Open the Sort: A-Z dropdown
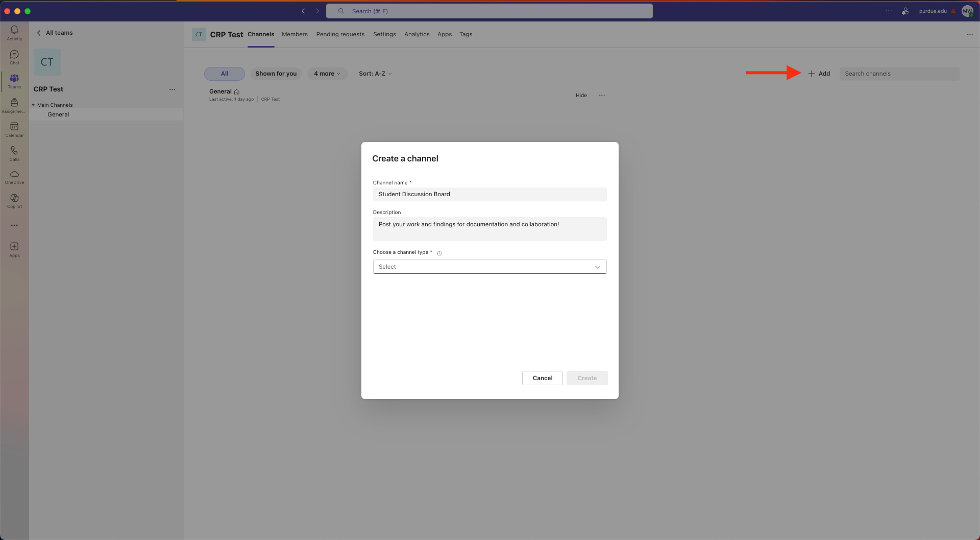This screenshot has width=980, height=540. click(x=375, y=74)
